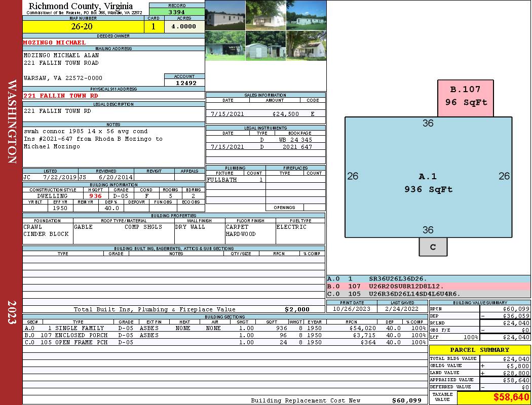Open the bottom-middle shed photo
Viewport: 532px width, 405px height.
pos(265,46)
